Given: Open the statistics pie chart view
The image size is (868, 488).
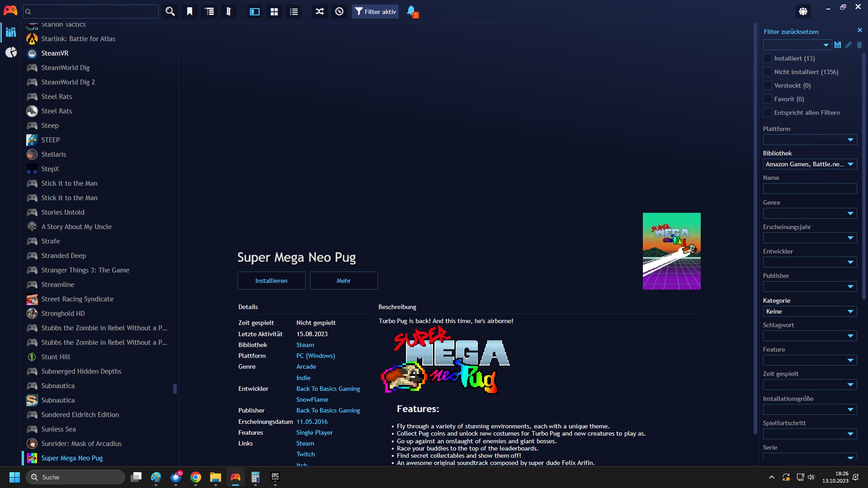Looking at the screenshot, I should (11, 52).
